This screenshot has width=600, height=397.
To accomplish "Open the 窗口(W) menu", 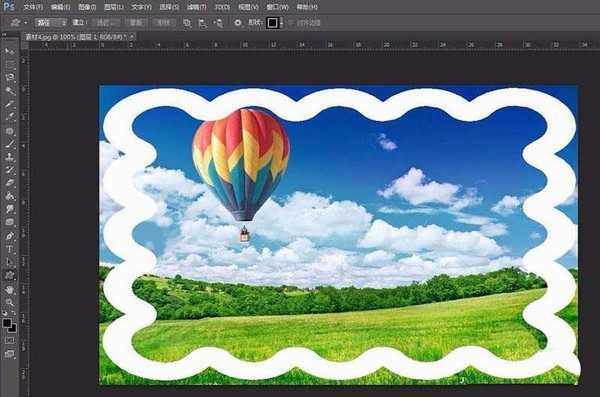I will 277,7.
